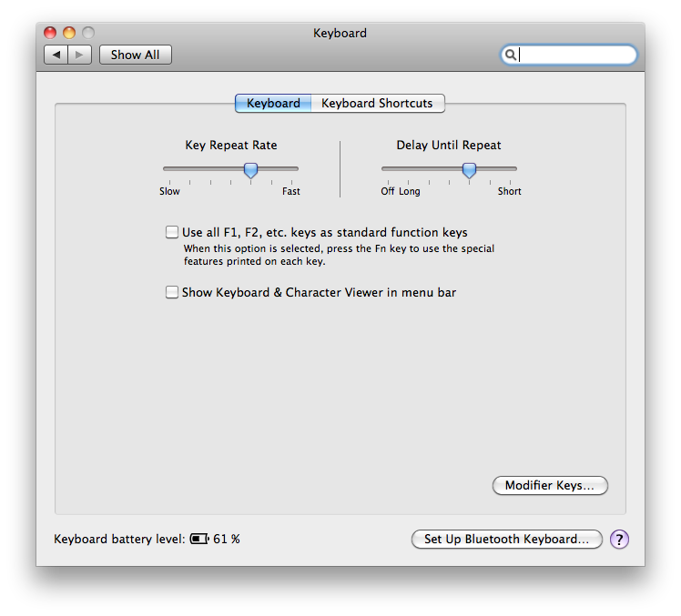Viewport: 681px width, 616px height.
Task: Click the "Slow" label under Key Repeat Rate
Action: (169, 191)
